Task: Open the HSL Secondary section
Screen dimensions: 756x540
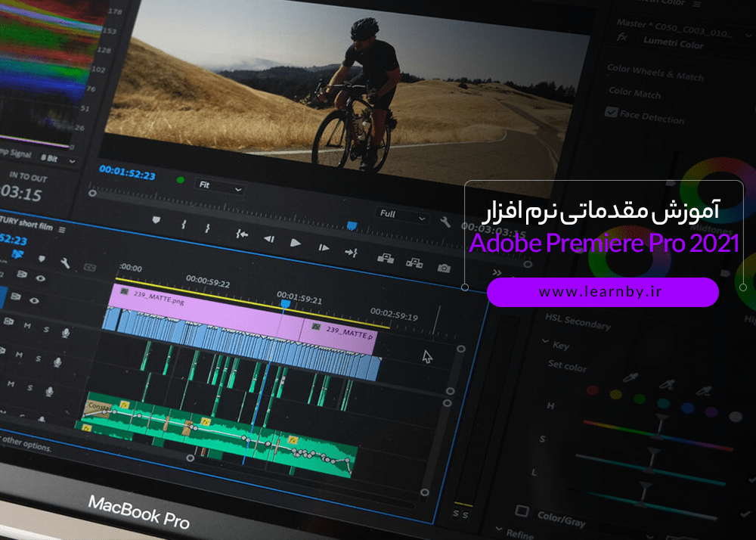Action: (x=578, y=321)
